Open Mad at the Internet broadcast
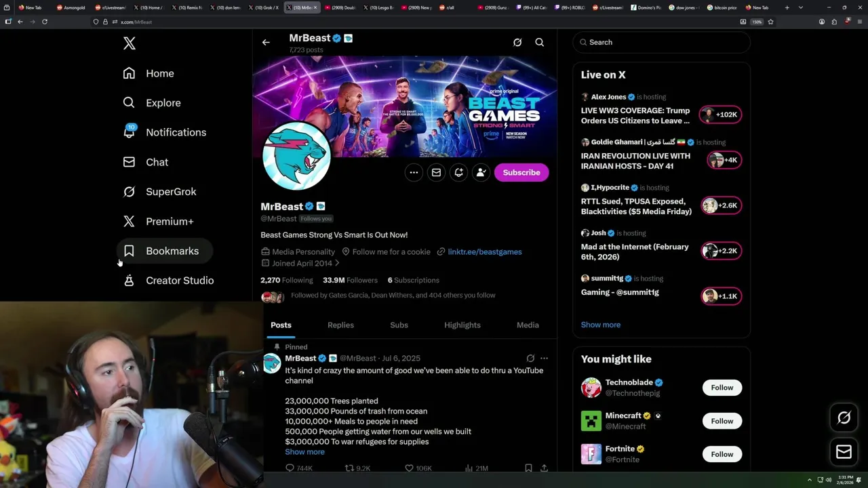This screenshot has width=868, height=488. click(x=661, y=246)
